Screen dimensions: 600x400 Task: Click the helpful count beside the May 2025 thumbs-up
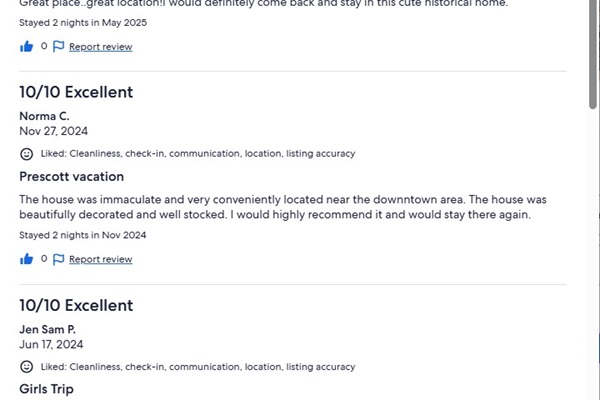pos(44,46)
